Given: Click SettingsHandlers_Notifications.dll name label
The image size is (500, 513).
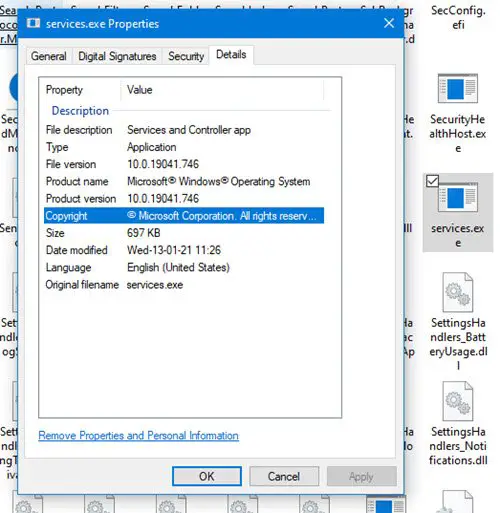Looking at the screenshot, I should tap(458, 446).
